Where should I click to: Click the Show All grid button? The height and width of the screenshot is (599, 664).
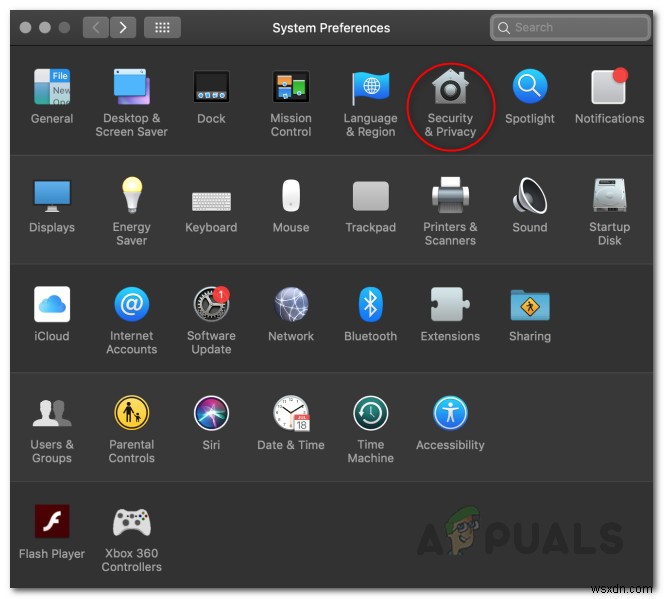[162, 28]
